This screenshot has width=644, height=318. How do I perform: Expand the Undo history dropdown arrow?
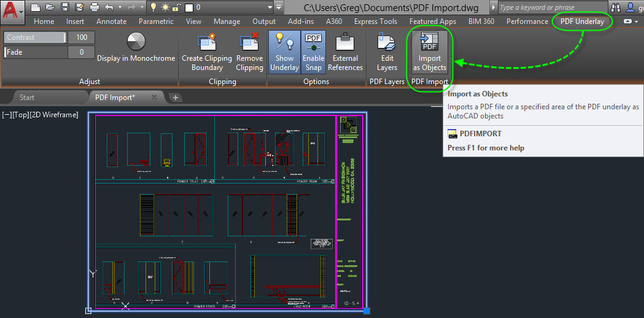coord(118,7)
